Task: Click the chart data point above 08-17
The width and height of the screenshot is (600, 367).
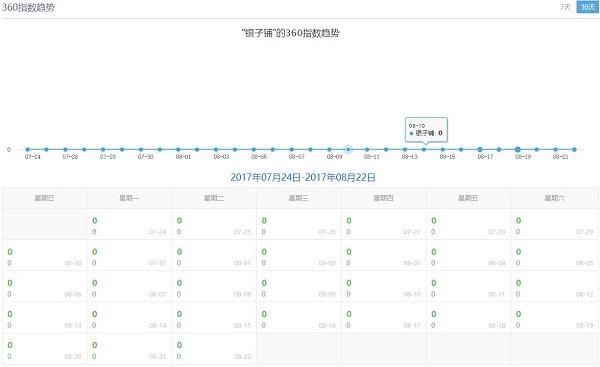Action: click(480, 150)
